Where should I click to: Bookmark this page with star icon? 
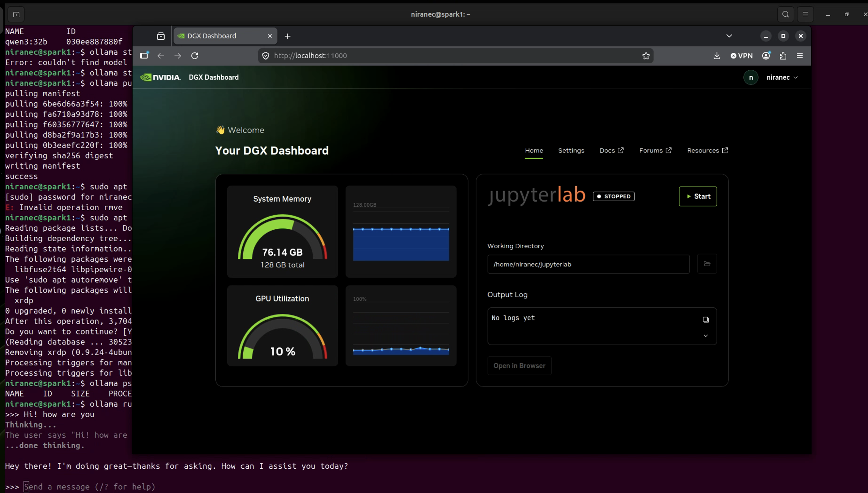click(x=646, y=56)
